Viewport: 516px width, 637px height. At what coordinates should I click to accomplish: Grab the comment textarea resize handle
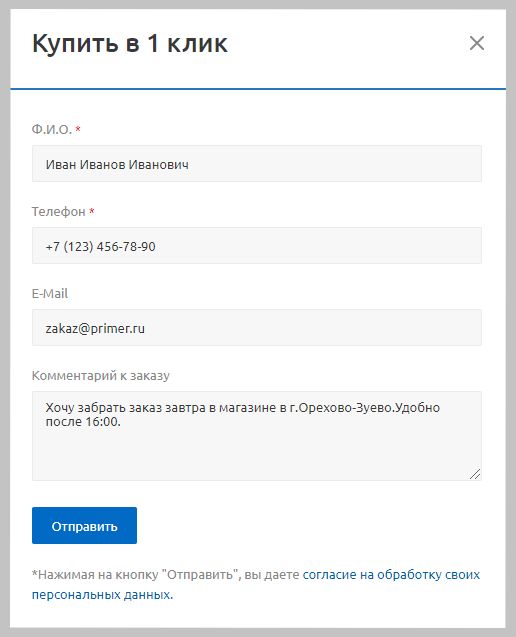pos(475,474)
